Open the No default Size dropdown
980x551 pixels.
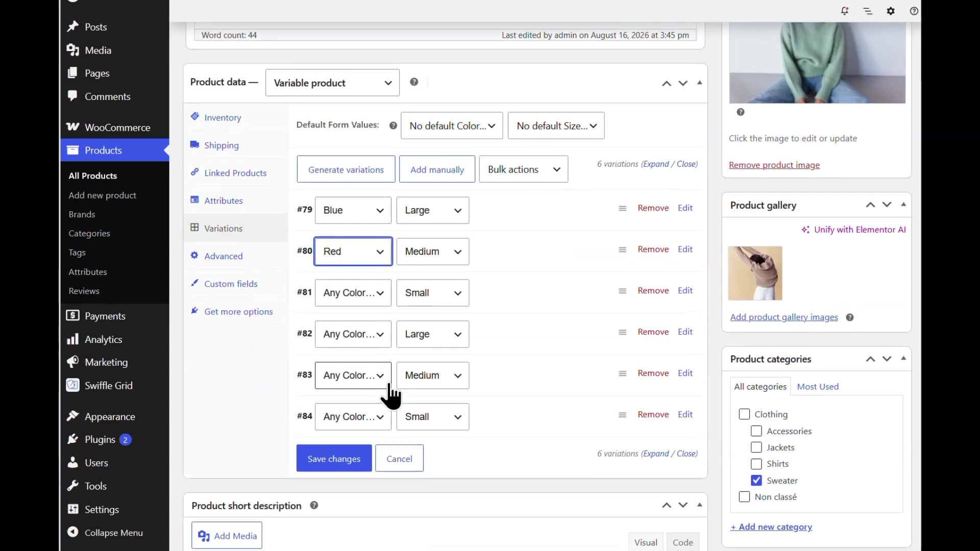[x=556, y=126]
